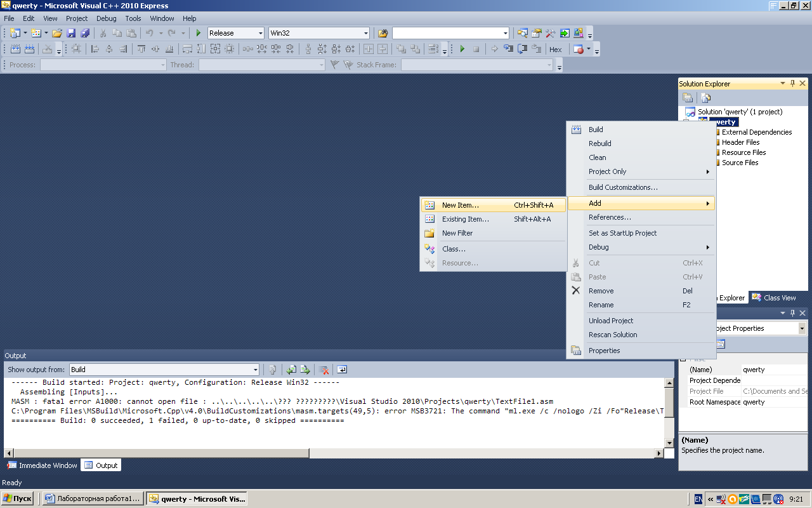Viewport: 812px width, 508px height.
Task: Select Remove in context menu
Action: [x=641, y=291]
